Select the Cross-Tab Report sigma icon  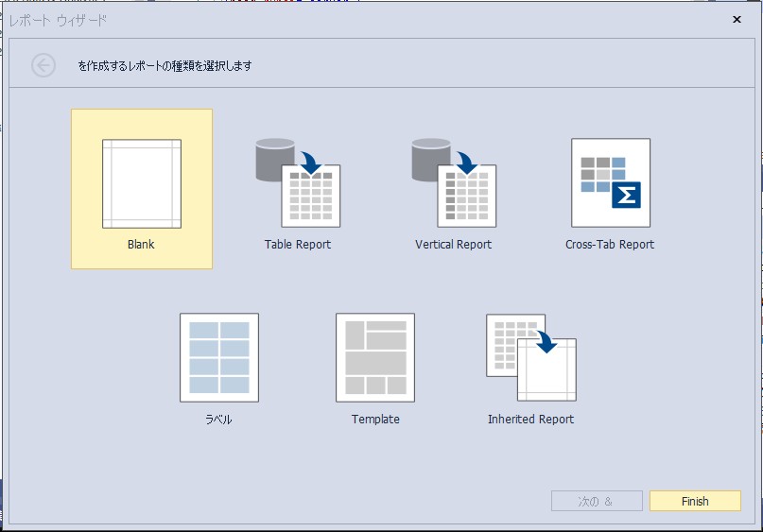(x=610, y=183)
